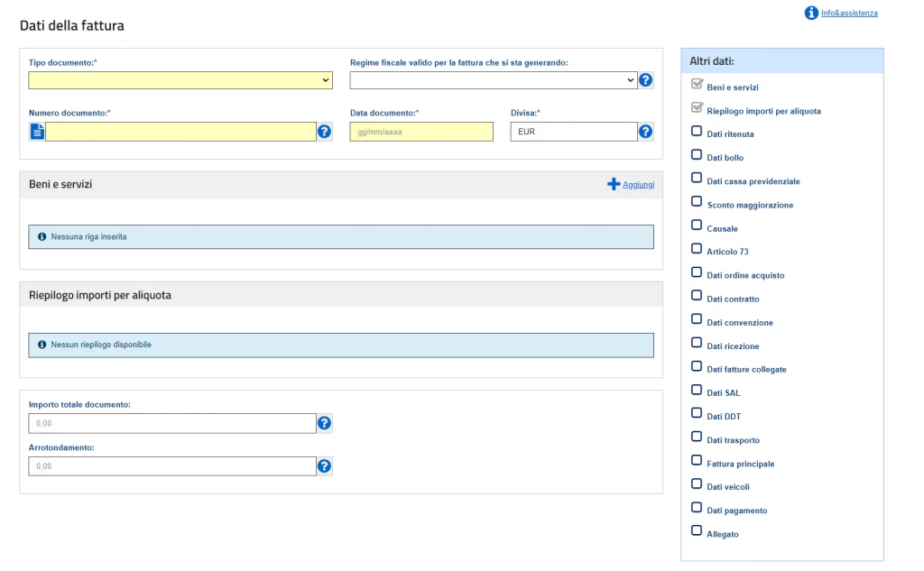Click the info icon beside Info&assistenza

click(812, 14)
